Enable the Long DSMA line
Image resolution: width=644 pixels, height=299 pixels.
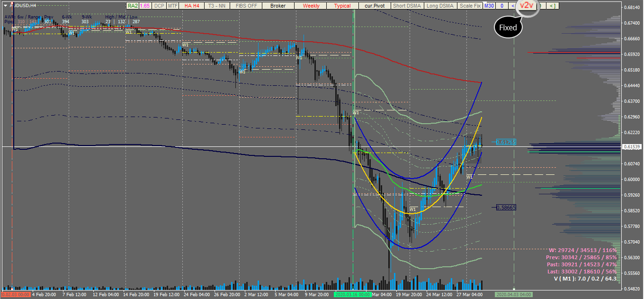tap(439, 6)
